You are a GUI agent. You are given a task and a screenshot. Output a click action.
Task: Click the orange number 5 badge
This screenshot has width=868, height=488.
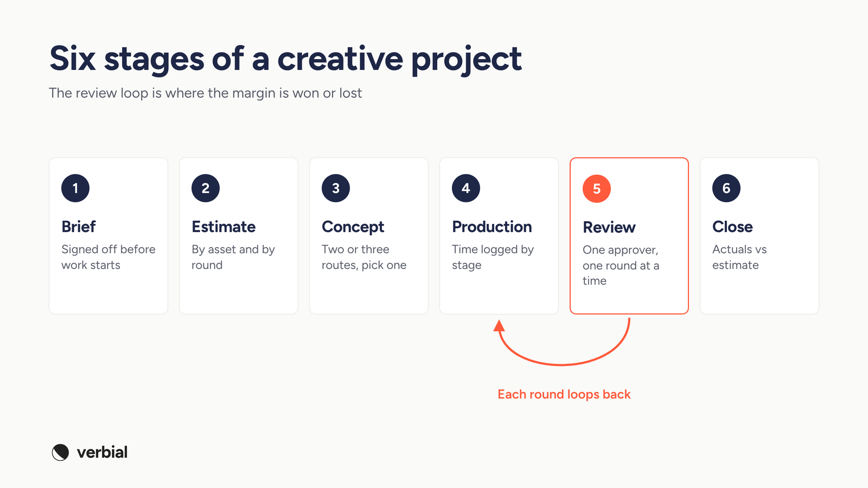click(x=597, y=189)
